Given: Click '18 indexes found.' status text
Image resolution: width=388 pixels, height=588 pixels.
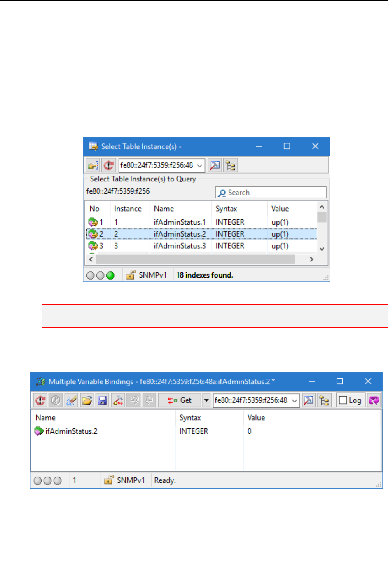Looking at the screenshot, I should (x=205, y=275).
